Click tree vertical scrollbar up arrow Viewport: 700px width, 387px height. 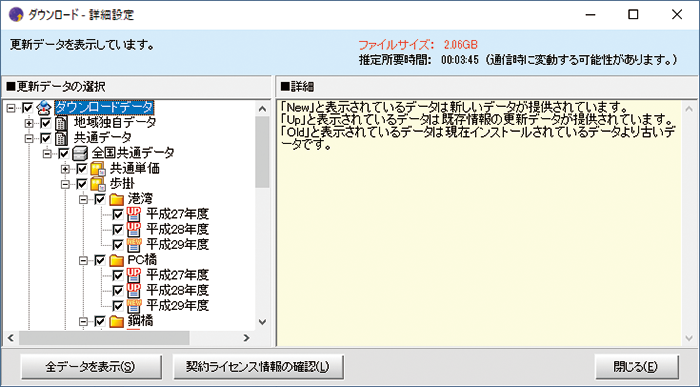[262, 108]
